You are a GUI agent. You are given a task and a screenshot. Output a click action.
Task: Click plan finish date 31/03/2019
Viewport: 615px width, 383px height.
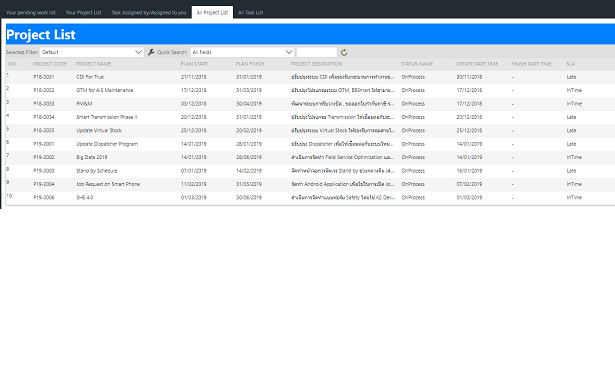click(x=249, y=91)
